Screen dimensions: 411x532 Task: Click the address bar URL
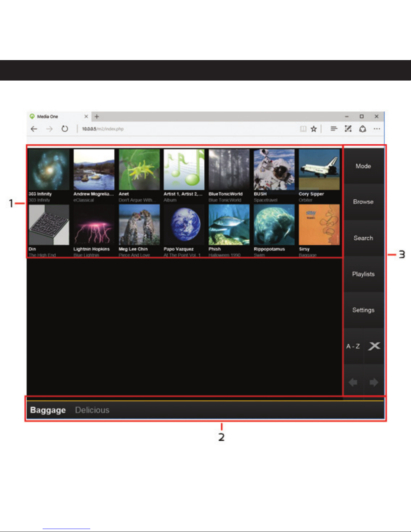pos(103,129)
